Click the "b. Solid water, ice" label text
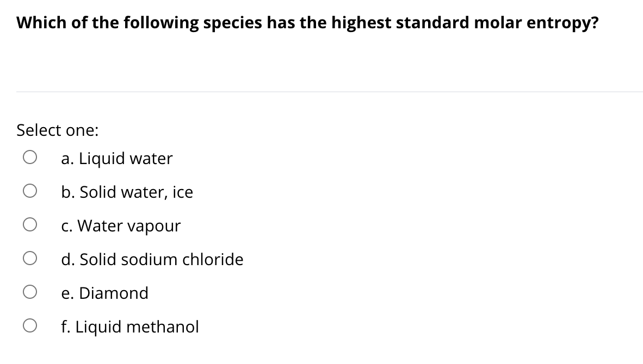This screenshot has height=364, width=643. (x=127, y=192)
